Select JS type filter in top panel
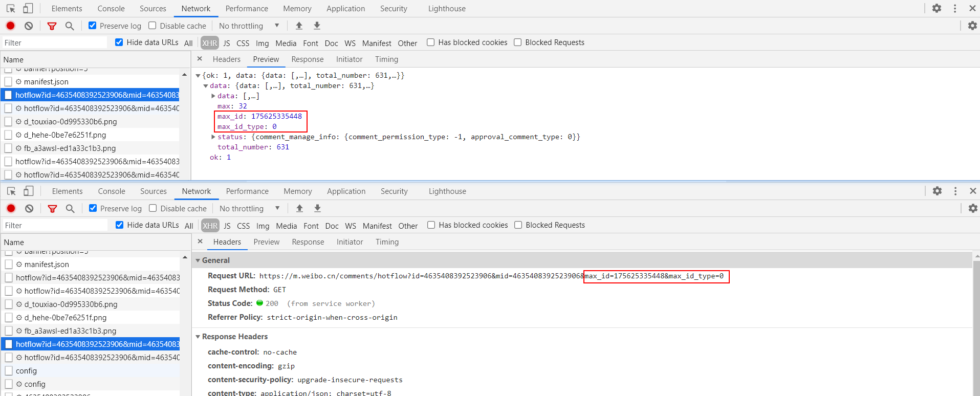This screenshot has width=980, height=396. pos(227,43)
